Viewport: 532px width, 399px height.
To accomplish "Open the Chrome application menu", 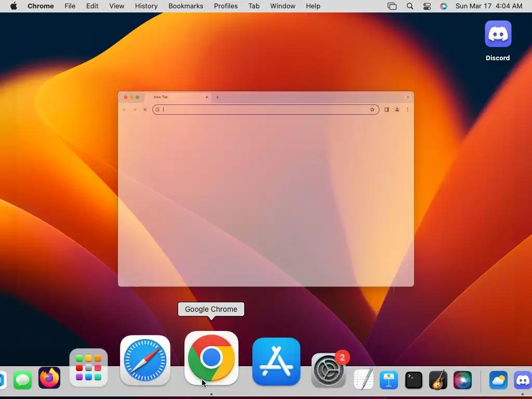I will click(x=41, y=6).
